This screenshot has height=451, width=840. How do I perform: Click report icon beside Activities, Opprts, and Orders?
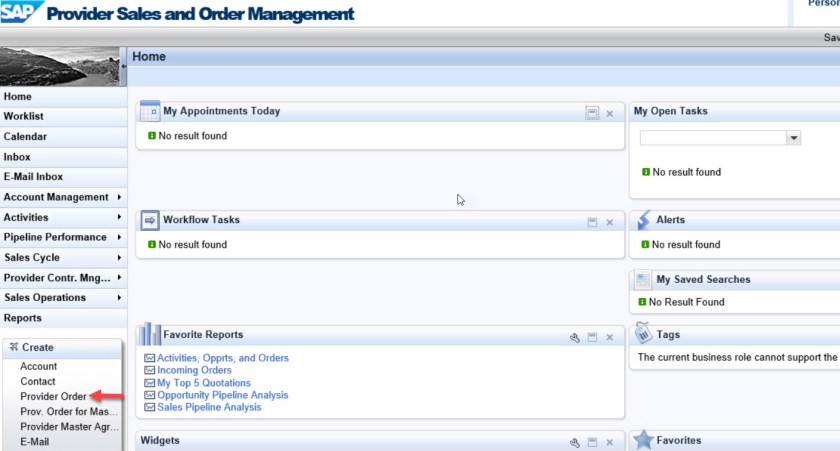point(149,358)
